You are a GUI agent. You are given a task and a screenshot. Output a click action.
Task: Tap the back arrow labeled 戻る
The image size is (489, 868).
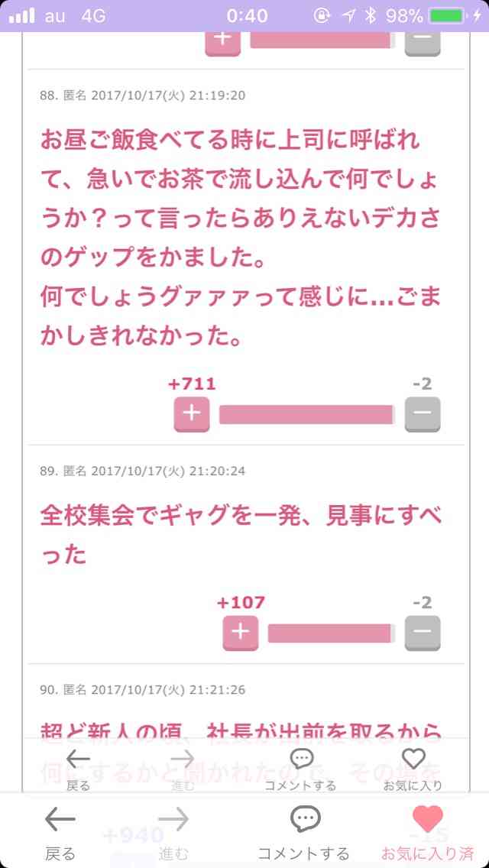click(x=60, y=833)
